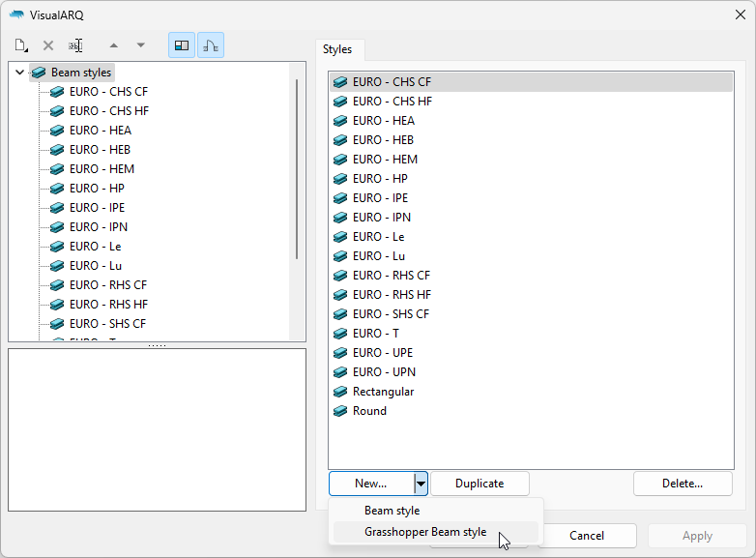Click EURO - HEM beam icon in Styles list
Image resolution: width=756 pixels, height=558 pixels.
click(x=340, y=160)
